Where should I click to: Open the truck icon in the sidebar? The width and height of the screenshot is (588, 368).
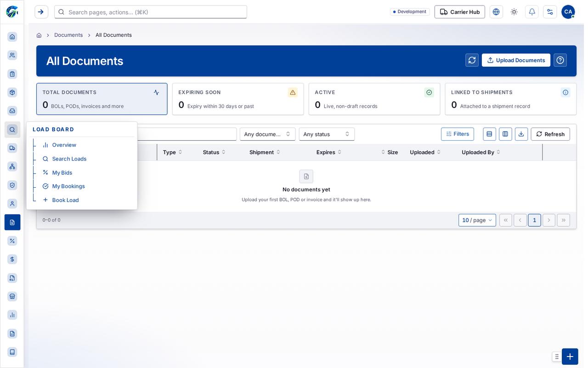click(x=12, y=148)
